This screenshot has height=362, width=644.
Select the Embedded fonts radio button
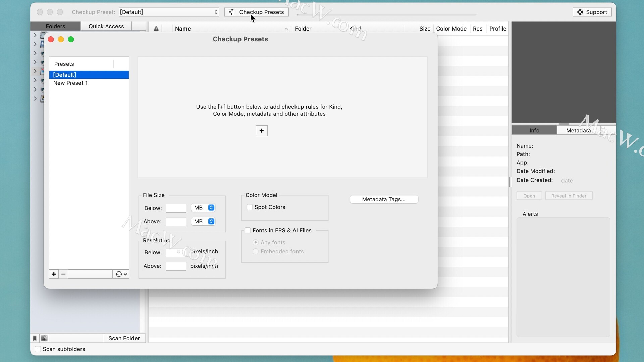pyautogui.click(x=256, y=251)
